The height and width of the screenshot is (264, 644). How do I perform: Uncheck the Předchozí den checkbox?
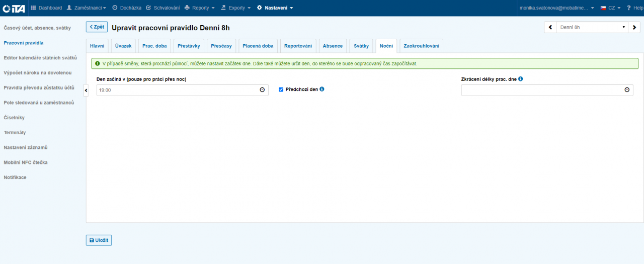[281, 90]
